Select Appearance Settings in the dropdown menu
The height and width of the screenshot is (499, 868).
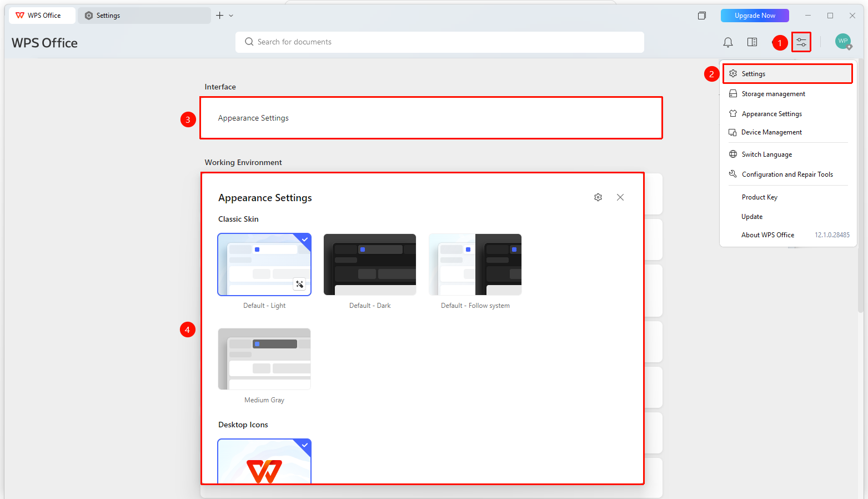[x=787, y=114]
